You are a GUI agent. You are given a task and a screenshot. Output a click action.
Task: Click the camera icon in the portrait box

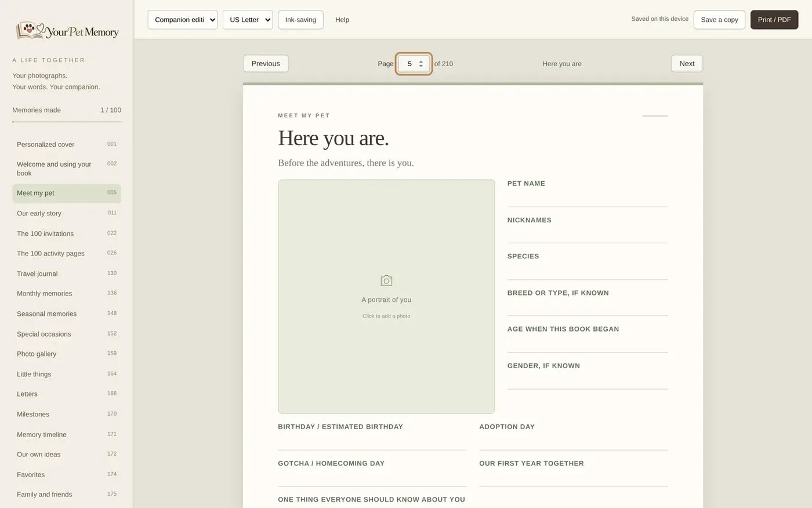386,281
